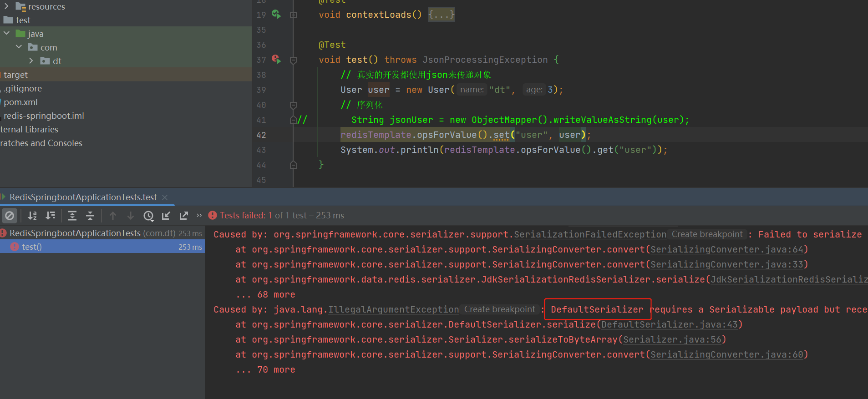This screenshot has width=868, height=399.
Task: Toggle fold marker at comment line 40
Action: click(294, 105)
